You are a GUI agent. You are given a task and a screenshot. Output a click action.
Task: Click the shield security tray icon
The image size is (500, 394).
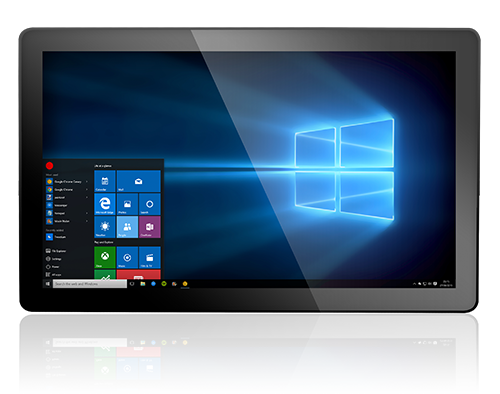435,284
